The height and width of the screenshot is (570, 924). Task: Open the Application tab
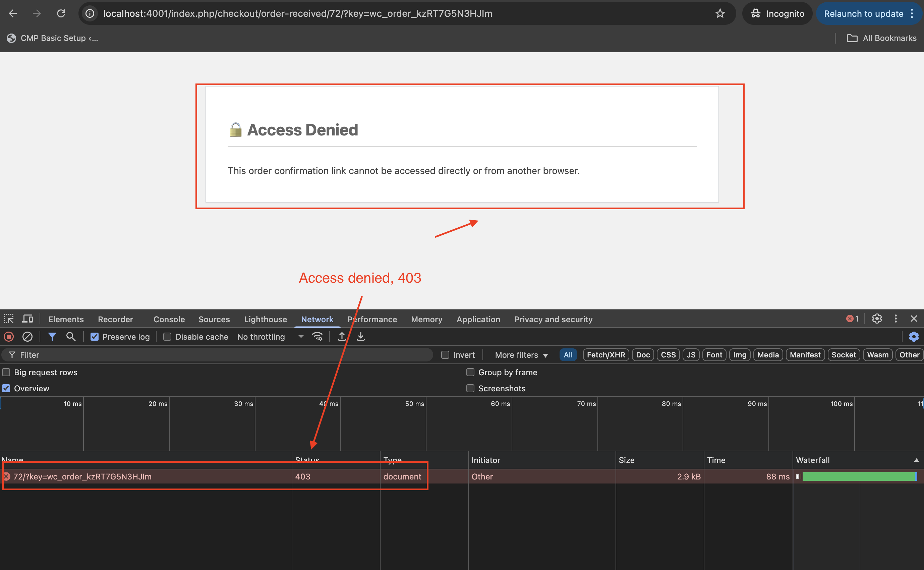(x=478, y=319)
